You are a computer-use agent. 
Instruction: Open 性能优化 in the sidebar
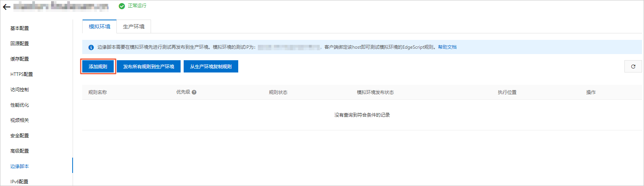20,105
